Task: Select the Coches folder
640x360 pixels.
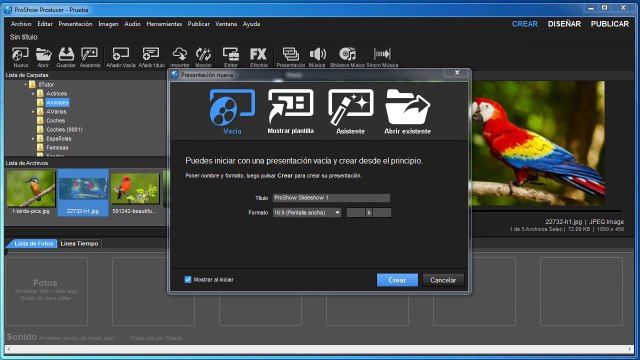Action: coord(56,120)
